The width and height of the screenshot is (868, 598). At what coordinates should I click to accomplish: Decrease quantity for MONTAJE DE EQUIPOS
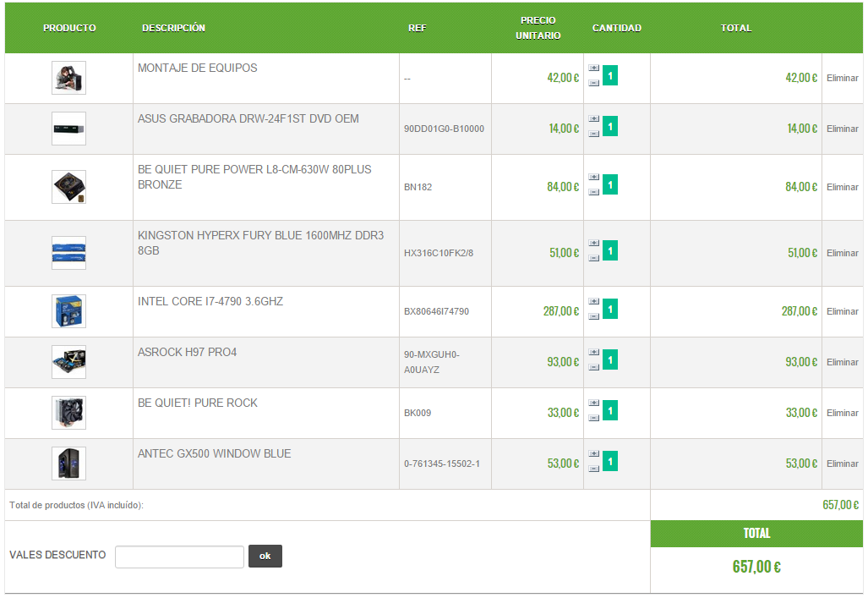tap(593, 83)
